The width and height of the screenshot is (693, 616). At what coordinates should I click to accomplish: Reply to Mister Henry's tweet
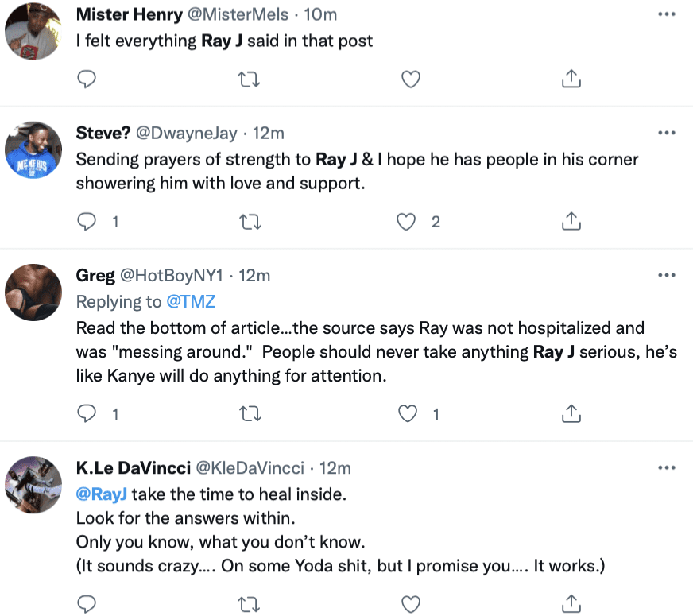(x=86, y=79)
